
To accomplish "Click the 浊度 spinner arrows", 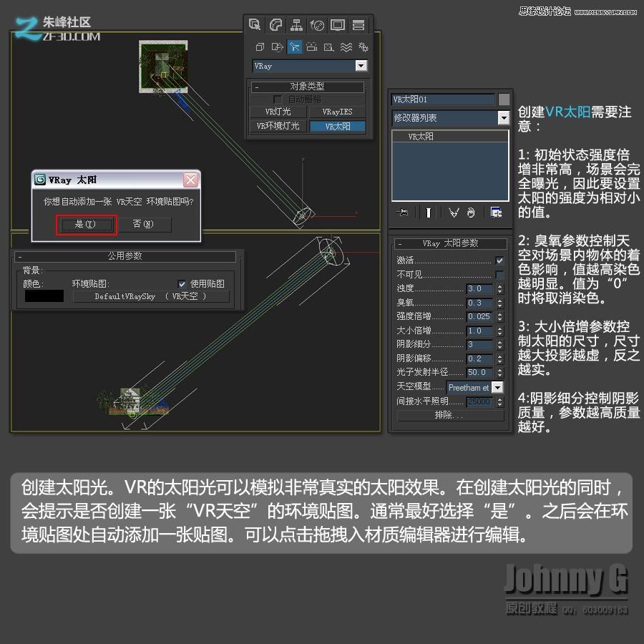I will (499, 289).
